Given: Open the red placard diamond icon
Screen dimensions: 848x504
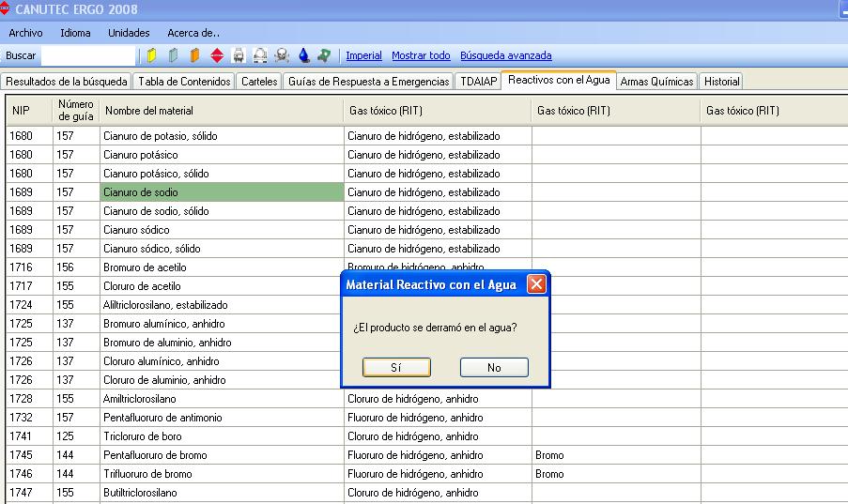Looking at the screenshot, I should pyautogui.click(x=217, y=55).
